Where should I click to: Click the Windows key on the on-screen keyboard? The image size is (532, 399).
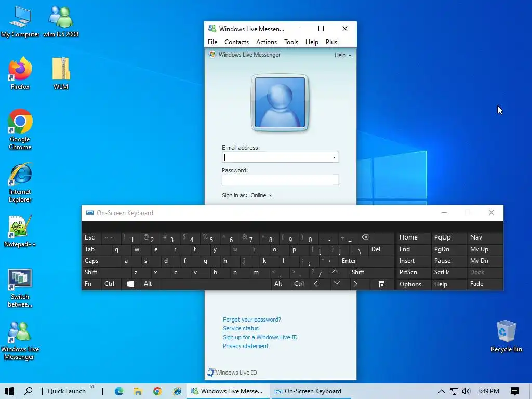click(x=130, y=284)
